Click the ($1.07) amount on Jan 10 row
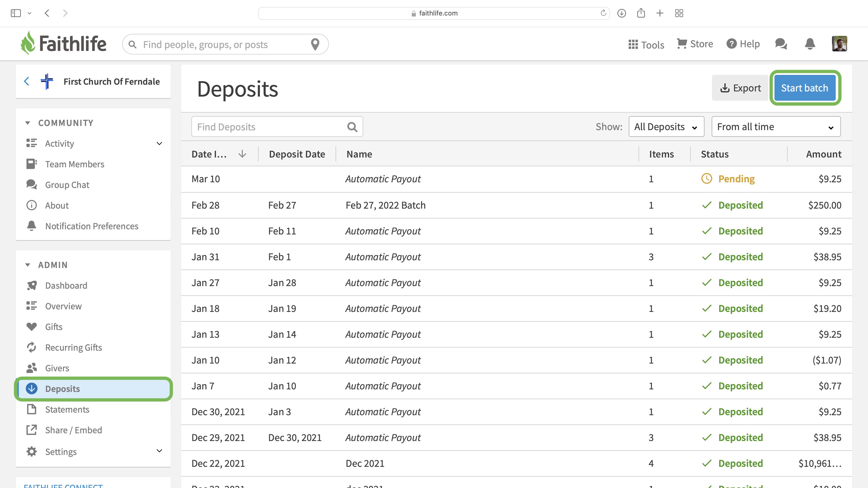This screenshot has height=488, width=868. (x=827, y=360)
